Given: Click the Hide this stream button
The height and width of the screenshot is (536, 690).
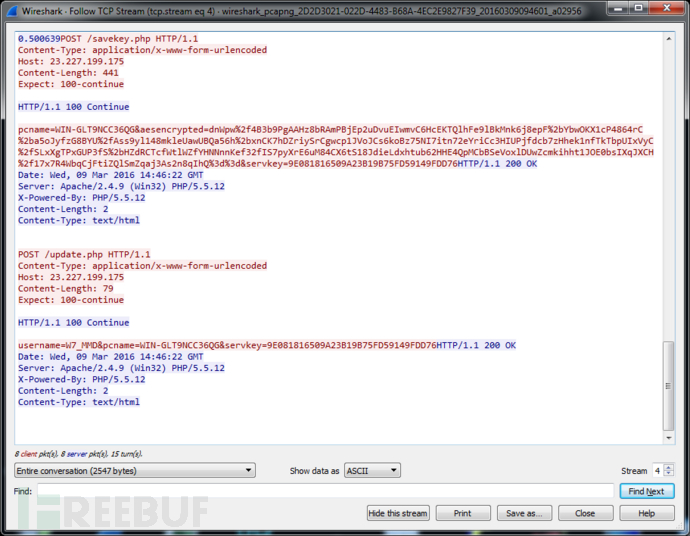Looking at the screenshot, I should [398, 513].
